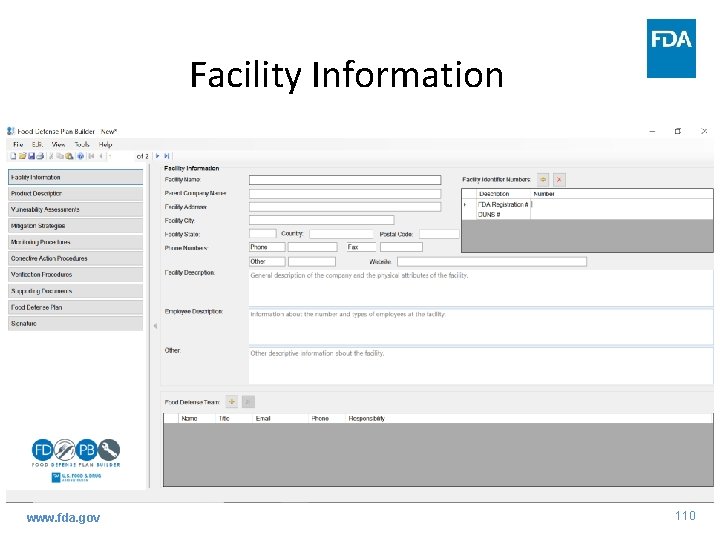
Task: Click the Cut scissors toolbar icon
Action: (x=51, y=156)
